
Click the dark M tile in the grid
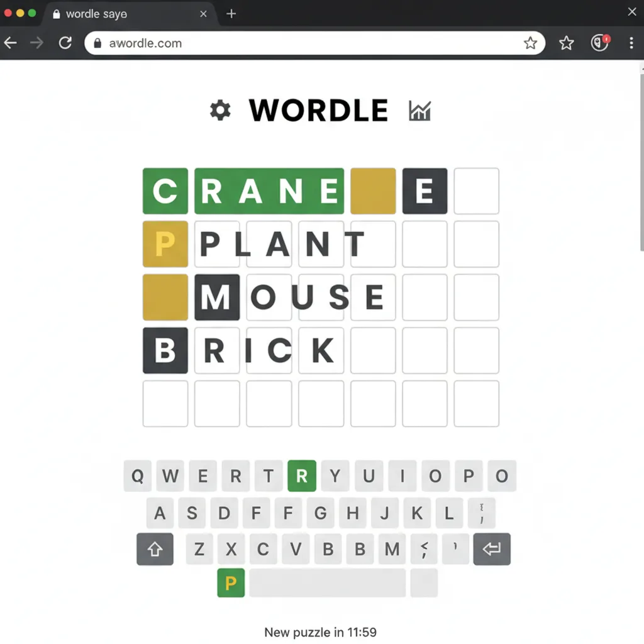[x=217, y=297]
